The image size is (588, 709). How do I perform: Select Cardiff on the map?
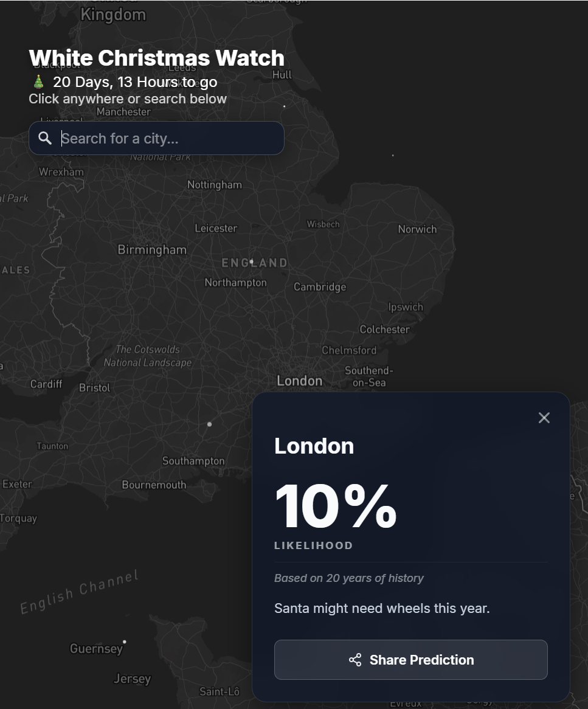click(x=46, y=384)
